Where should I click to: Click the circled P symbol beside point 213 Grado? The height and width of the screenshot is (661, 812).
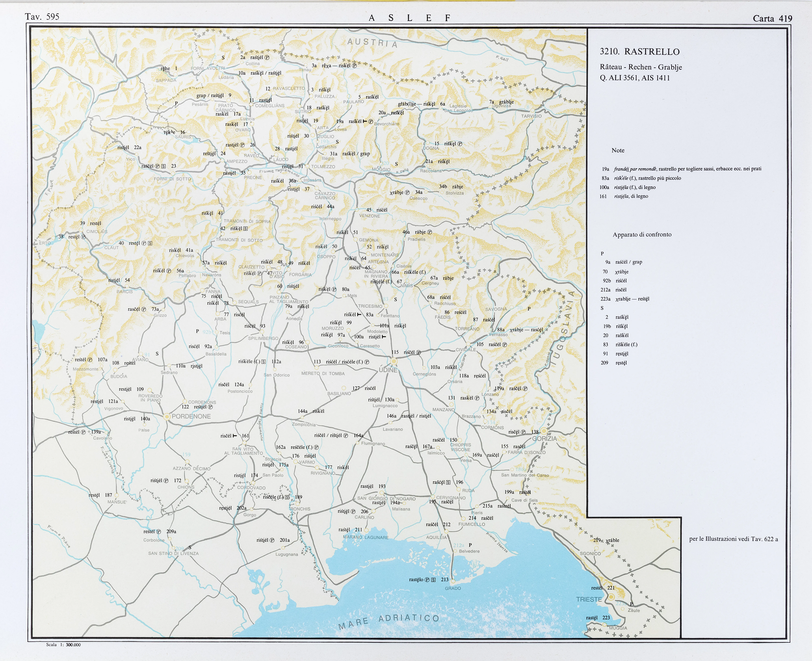pos(427,580)
